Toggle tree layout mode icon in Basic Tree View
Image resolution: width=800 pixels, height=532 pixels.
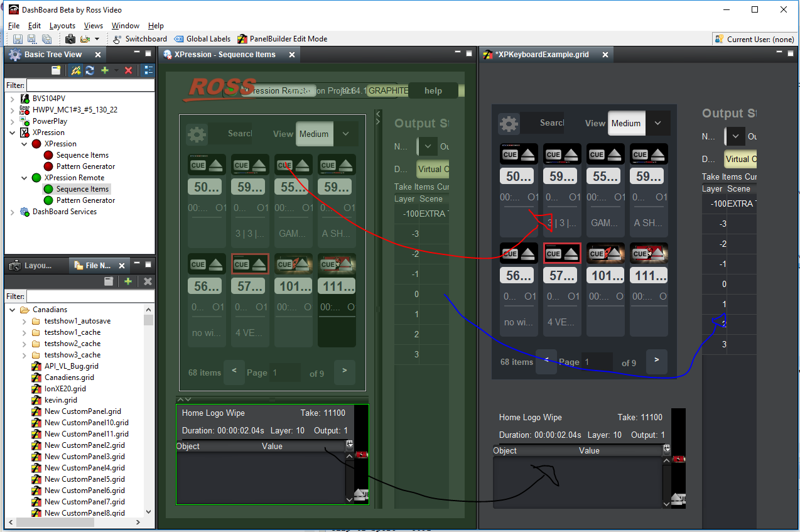148,70
